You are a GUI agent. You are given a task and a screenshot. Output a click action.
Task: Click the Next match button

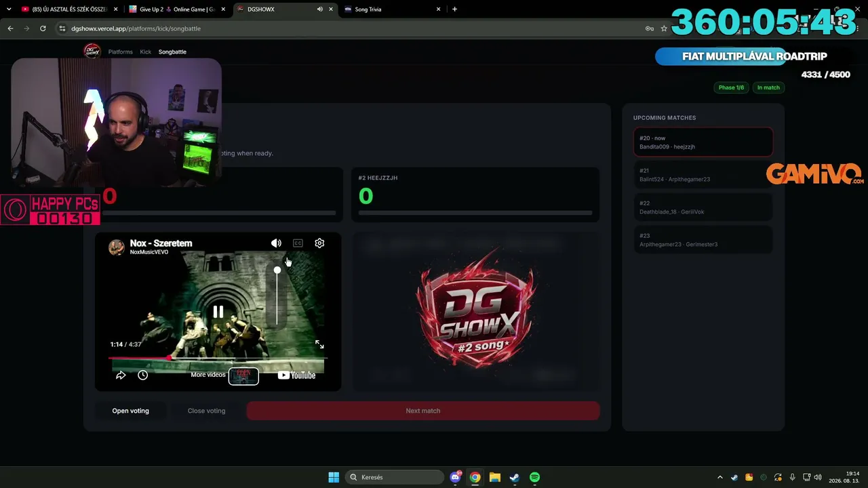[x=423, y=411]
